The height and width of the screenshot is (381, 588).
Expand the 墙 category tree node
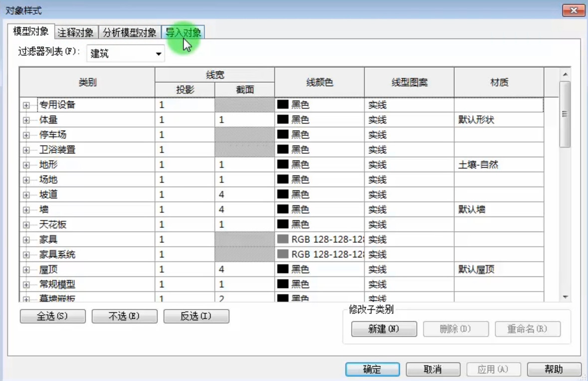click(26, 210)
